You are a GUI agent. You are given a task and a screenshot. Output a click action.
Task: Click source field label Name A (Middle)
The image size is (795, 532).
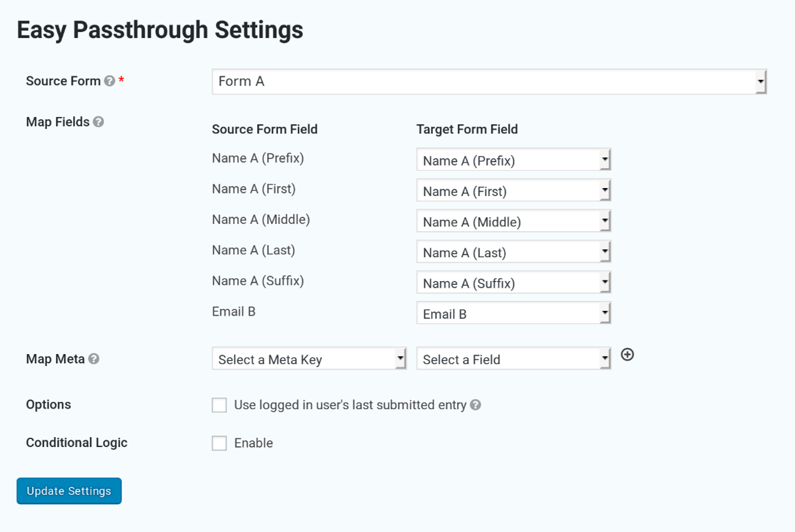tap(260, 220)
